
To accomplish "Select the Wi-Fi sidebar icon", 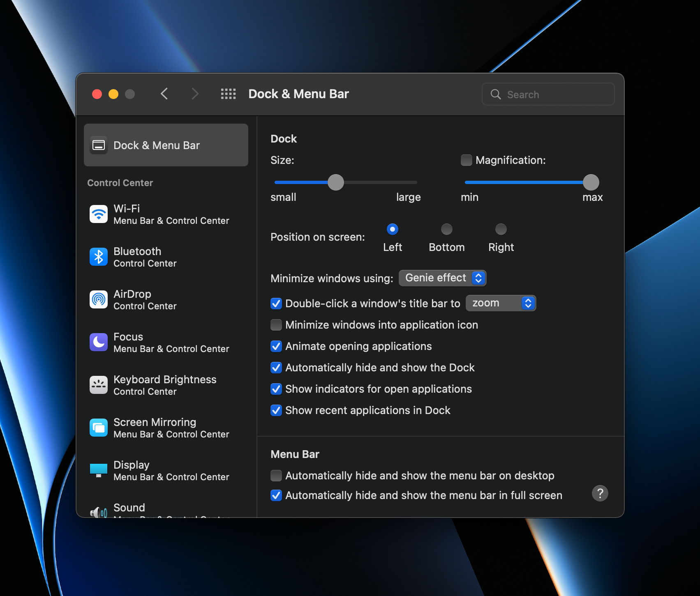I will coord(99,214).
